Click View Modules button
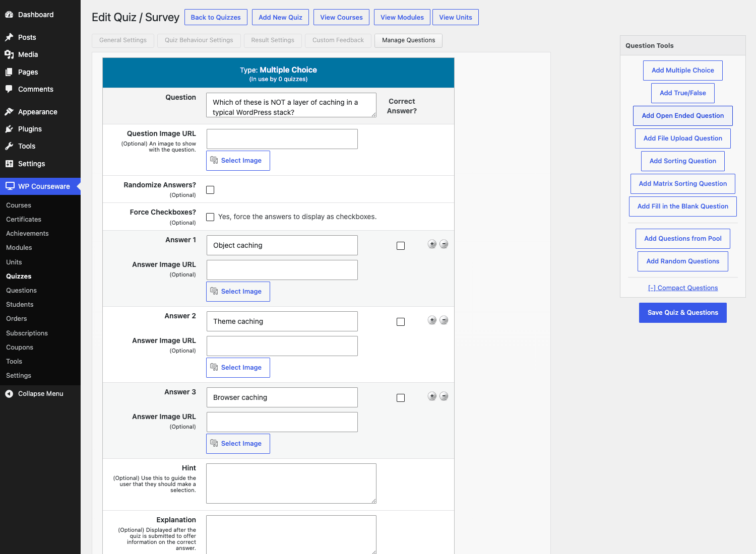Viewport: 756px width, 554px height. tap(402, 17)
